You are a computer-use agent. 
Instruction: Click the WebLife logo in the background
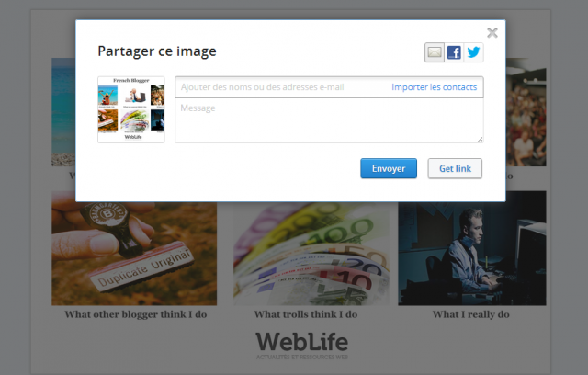click(x=302, y=346)
